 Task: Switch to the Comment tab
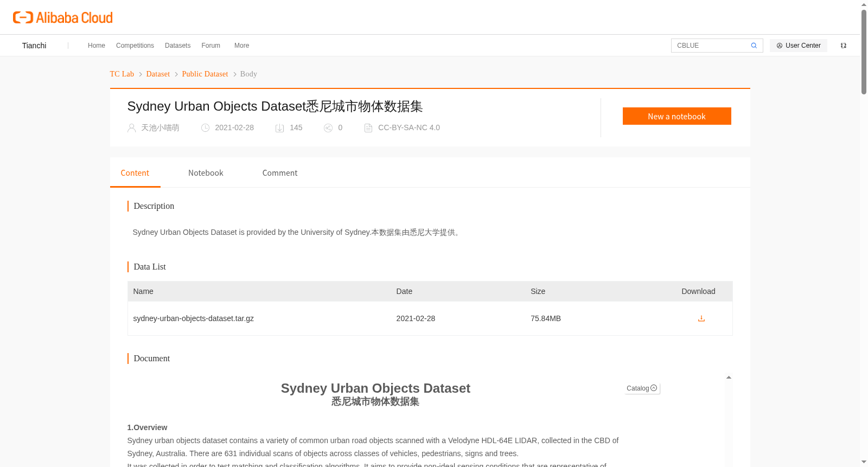(x=280, y=173)
